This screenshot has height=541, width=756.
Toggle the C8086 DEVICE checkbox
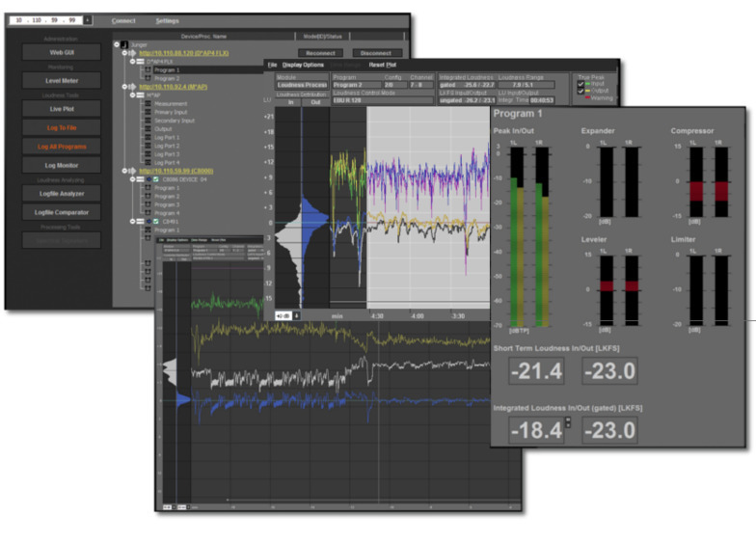pos(154,179)
